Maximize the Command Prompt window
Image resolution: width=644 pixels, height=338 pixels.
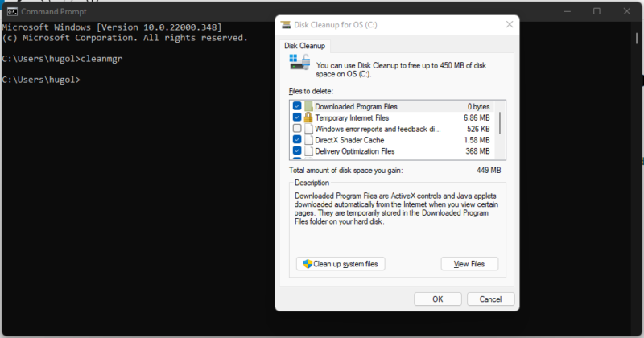tap(597, 11)
